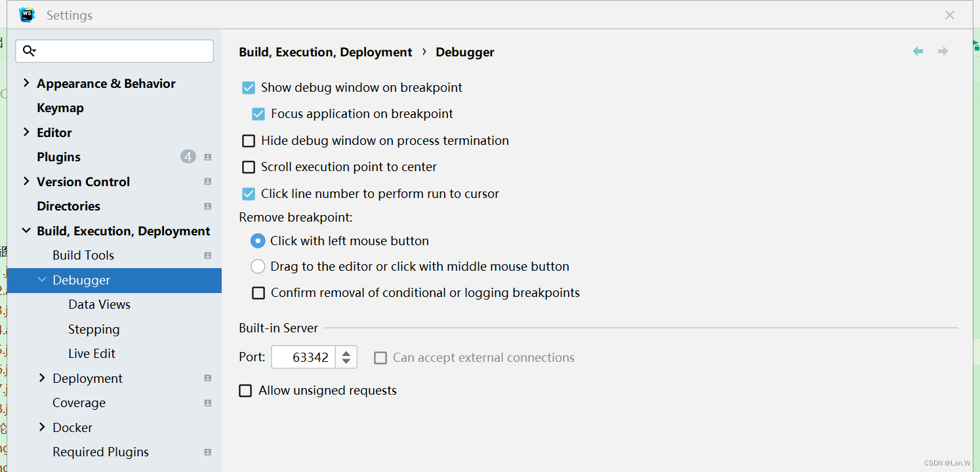Click the search magnifier icon in settings
The width and height of the screenshot is (980, 472).
[30, 51]
